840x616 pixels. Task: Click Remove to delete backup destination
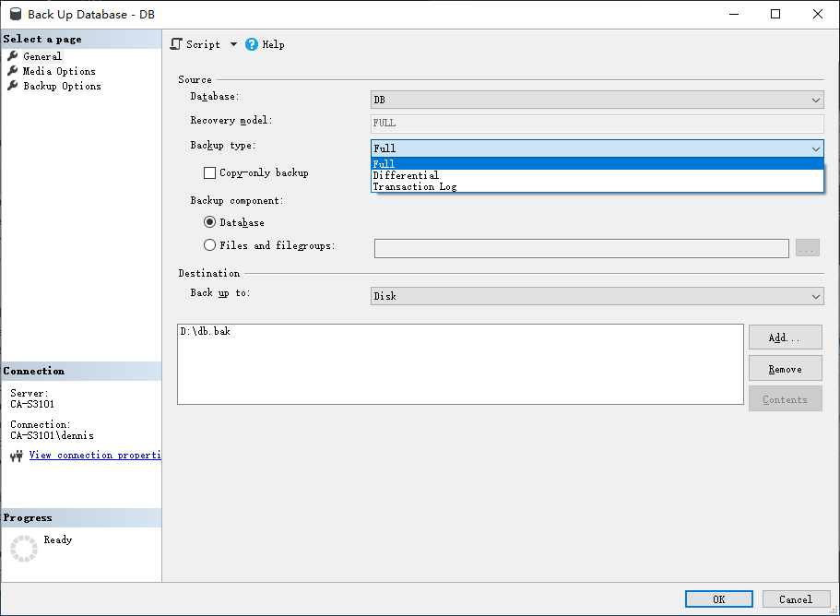point(785,369)
